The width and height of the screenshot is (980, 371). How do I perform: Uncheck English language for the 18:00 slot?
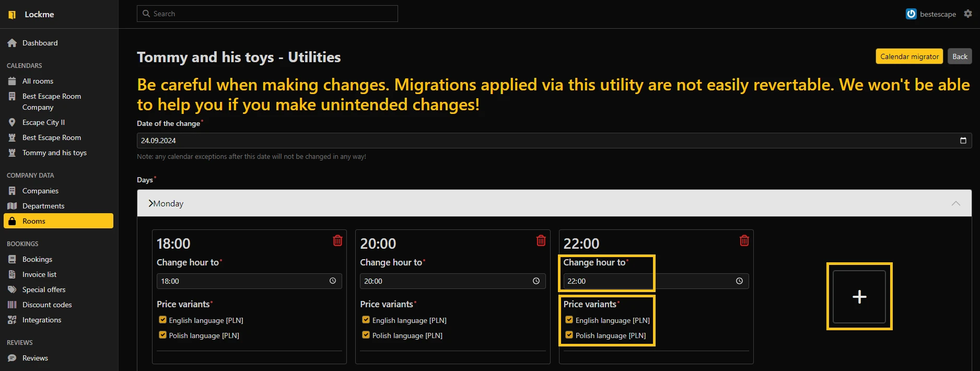click(x=162, y=320)
